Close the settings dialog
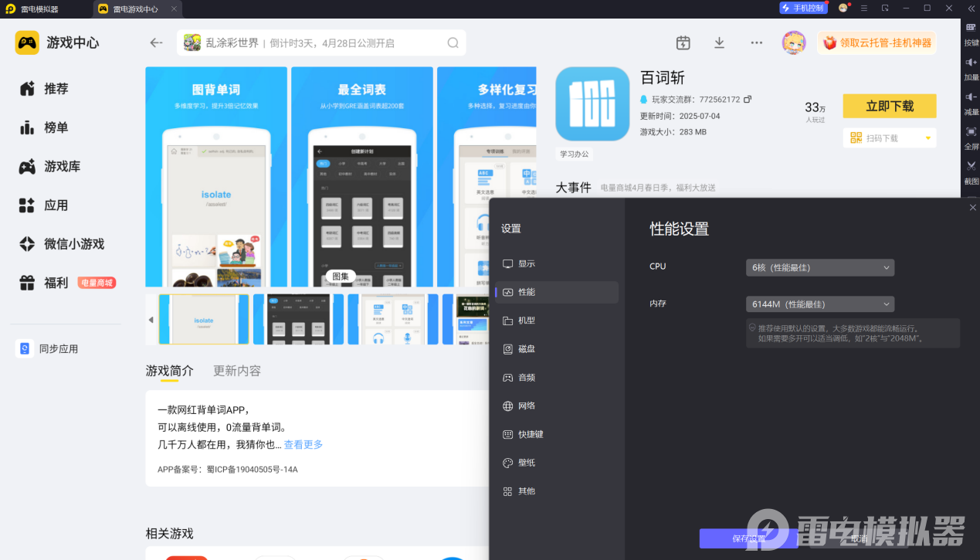Screen dimensions: 980x560 click(972, 207)
